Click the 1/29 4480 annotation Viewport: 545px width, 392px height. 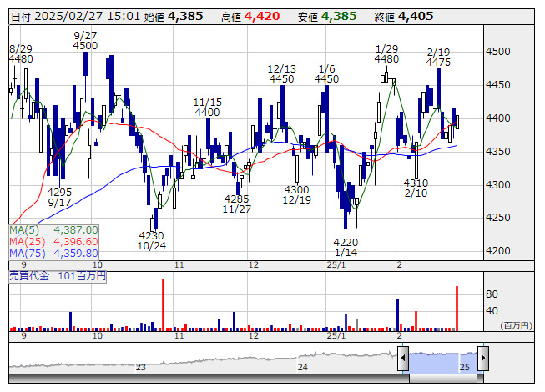coord(386,54)
